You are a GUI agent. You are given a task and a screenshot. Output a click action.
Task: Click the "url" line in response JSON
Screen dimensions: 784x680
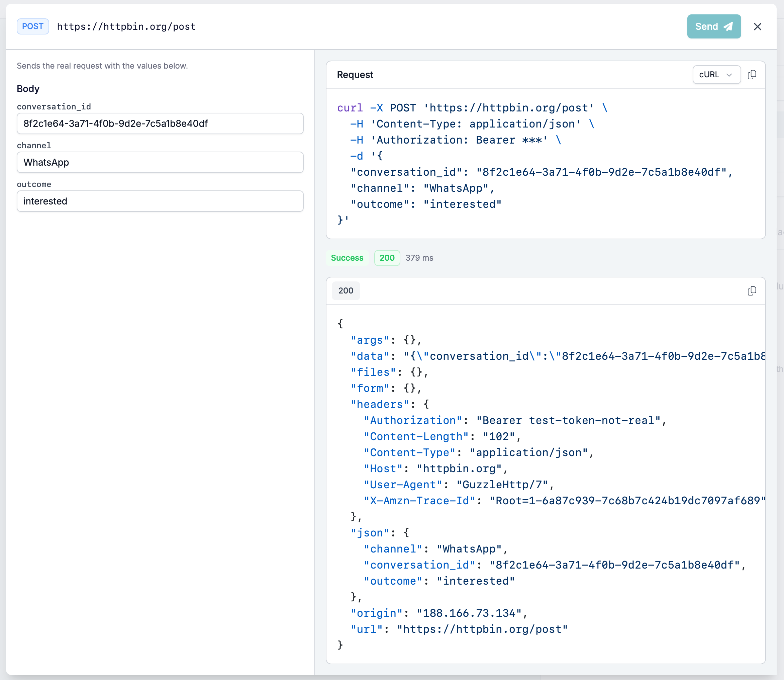(x=459, y=629)
